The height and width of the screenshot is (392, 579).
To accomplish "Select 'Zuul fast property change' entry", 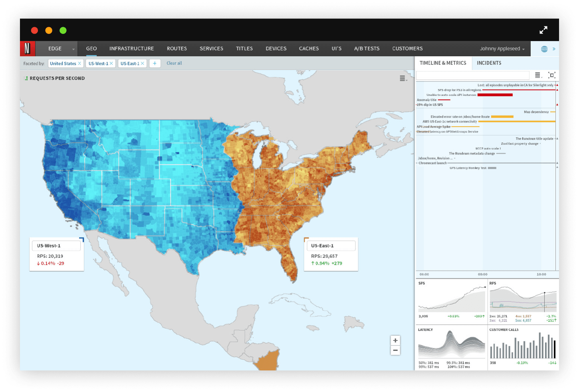I will coord(520,144).
